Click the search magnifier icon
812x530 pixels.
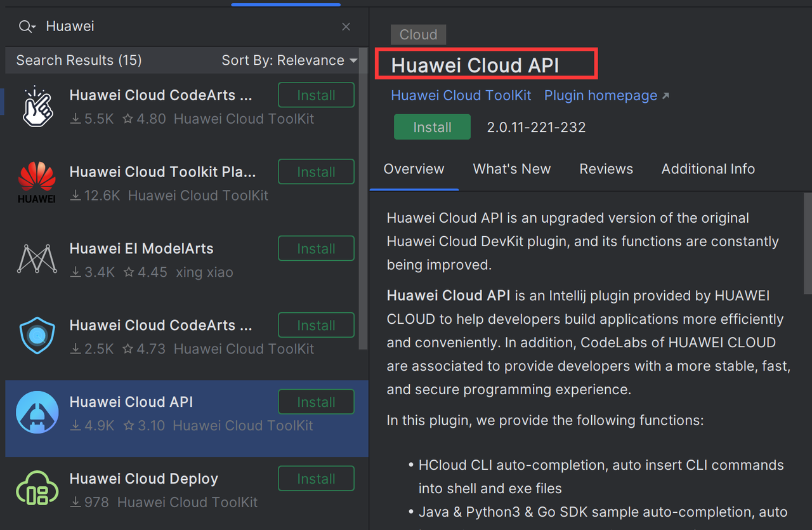click(x=22, y=26)
